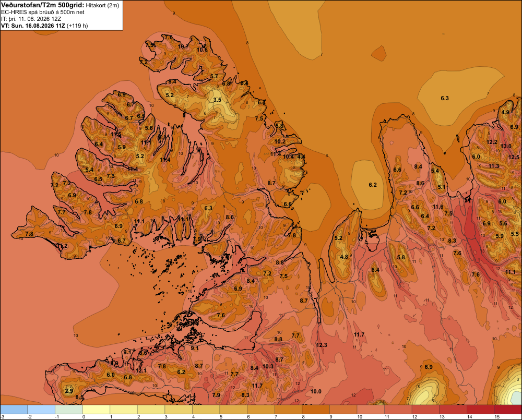
Task: Click the 10.3 temperature label
Action: [268, 366]
